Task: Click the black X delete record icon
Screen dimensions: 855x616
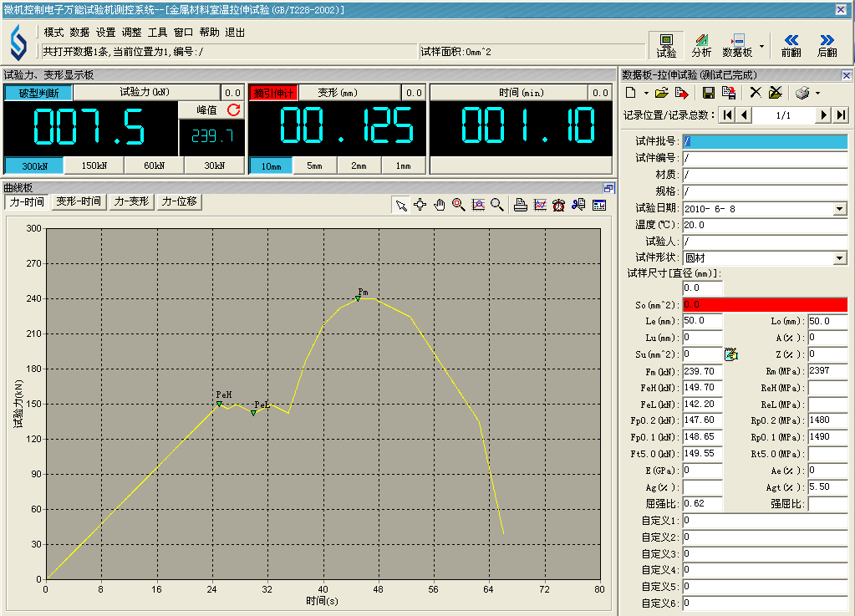Action: (x=756, y=93)
